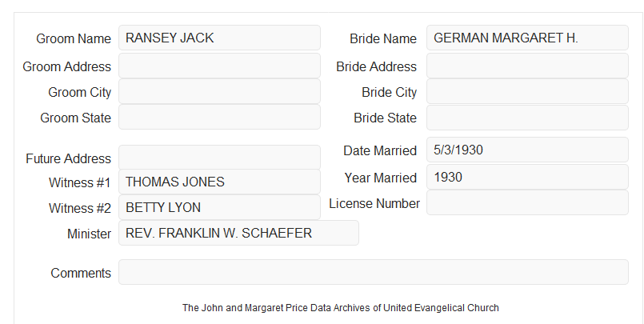
Task: Click the Date Married label text
Action: 380,150
